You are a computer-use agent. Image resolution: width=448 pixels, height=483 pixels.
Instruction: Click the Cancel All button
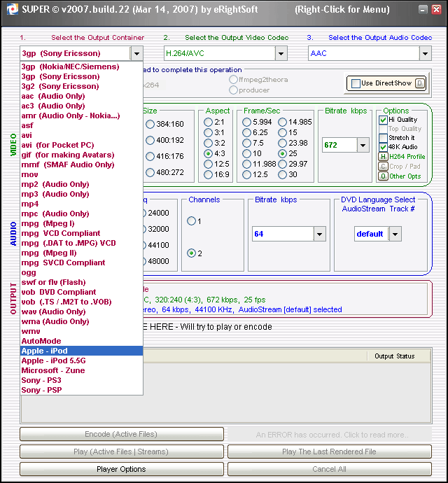330,470
